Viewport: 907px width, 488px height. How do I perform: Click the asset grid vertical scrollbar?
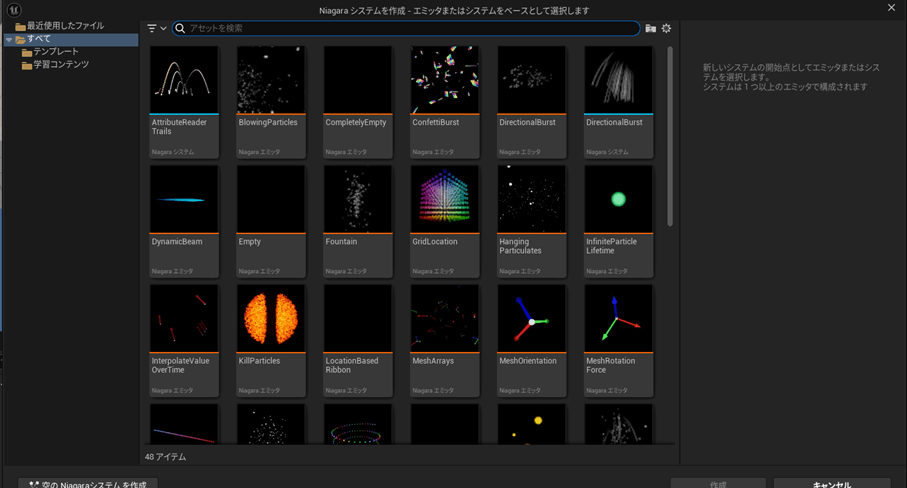click(x=670, y=136)
